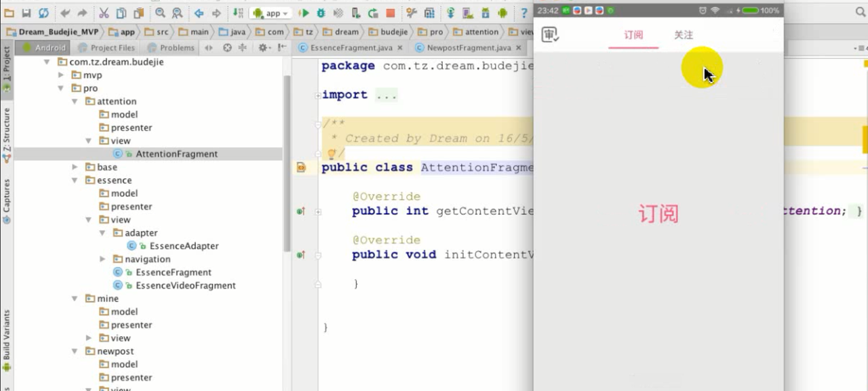868x391 pixels.
Task: Collapse the essence package
Action: click(74, 180)
